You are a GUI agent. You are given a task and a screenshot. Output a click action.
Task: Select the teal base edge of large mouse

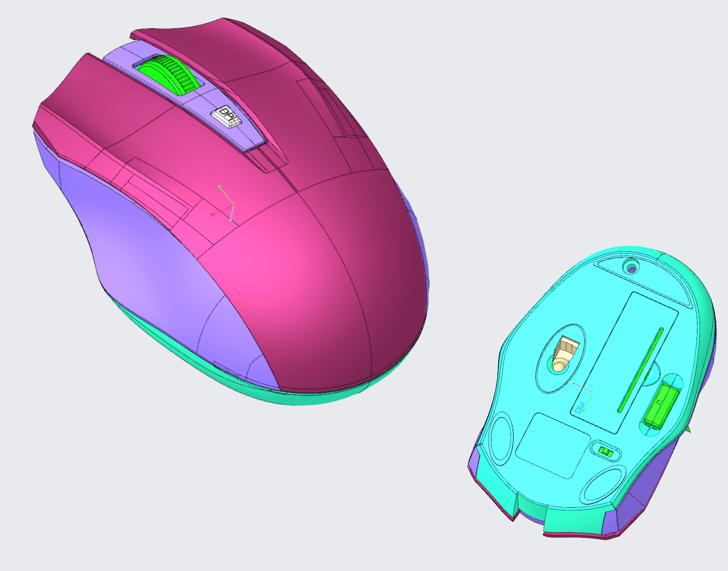pyautogui.click(x=245, y=384)
